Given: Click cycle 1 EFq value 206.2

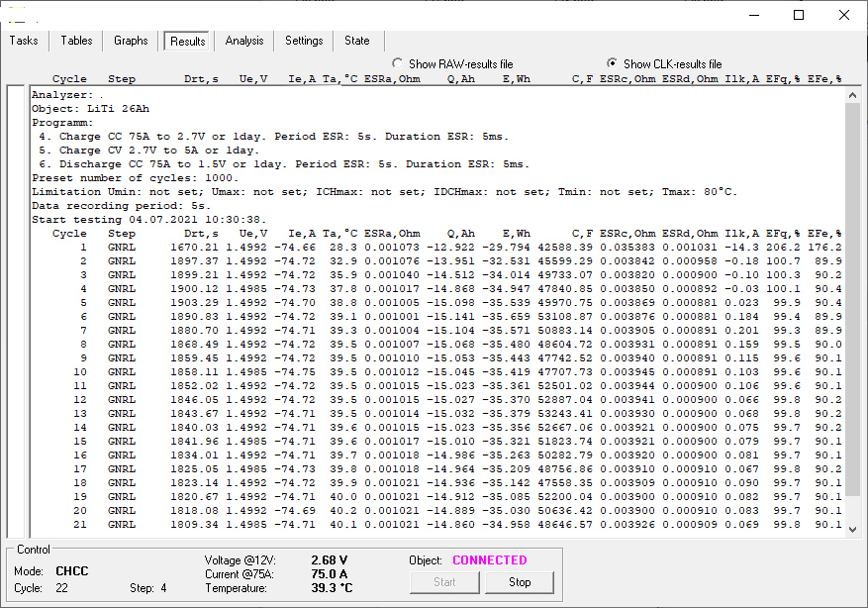Looking at the screenshot, I should tap(783, 248).
